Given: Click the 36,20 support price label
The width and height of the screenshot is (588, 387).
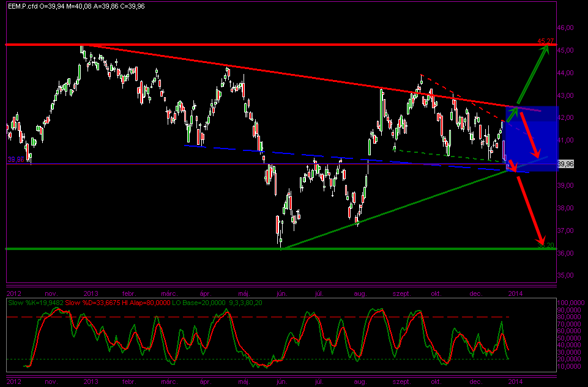Looking at the screenshot, I should pos(546,245).
